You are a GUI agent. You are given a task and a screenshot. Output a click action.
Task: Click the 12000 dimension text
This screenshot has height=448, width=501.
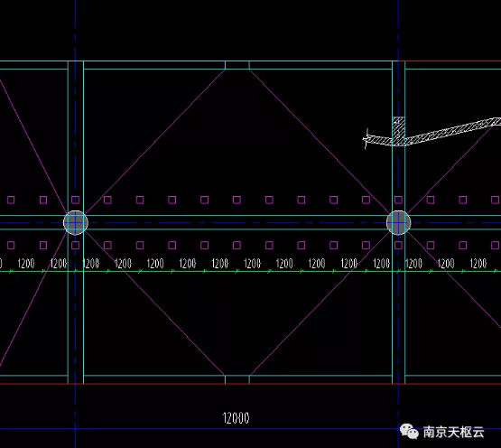click(x=236, y=418)
